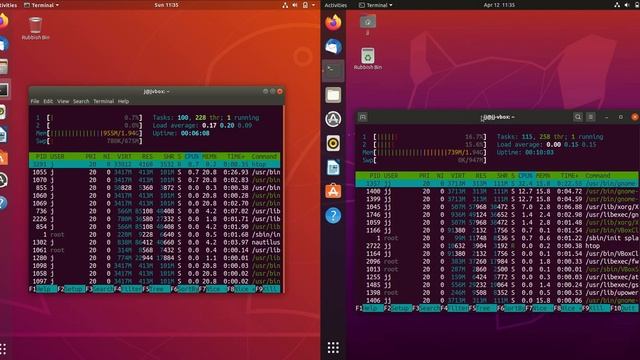This screenshot has width=640, height=360.
Task: Click F5 Tree in the right htop
Action: pyautogui.click(x=482, y=308)
